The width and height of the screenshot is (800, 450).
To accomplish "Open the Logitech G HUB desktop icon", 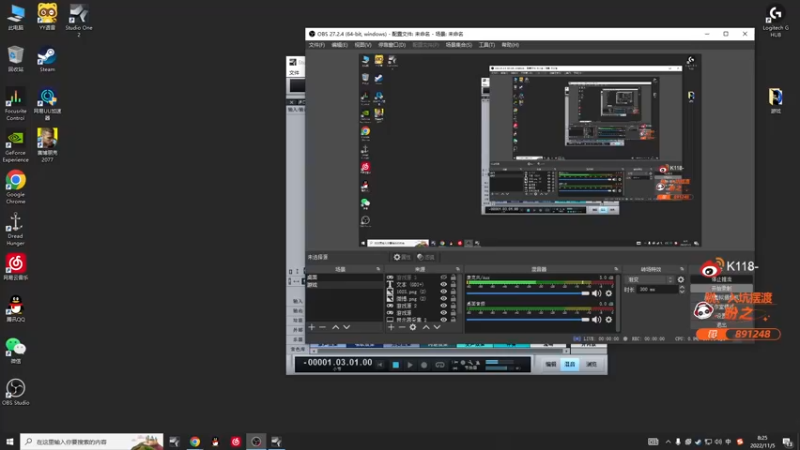I will pyautogui.click(x=776, y=20).
